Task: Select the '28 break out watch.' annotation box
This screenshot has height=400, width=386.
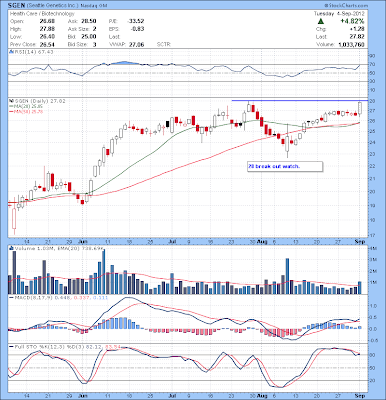Action: [x=285, y=166]
